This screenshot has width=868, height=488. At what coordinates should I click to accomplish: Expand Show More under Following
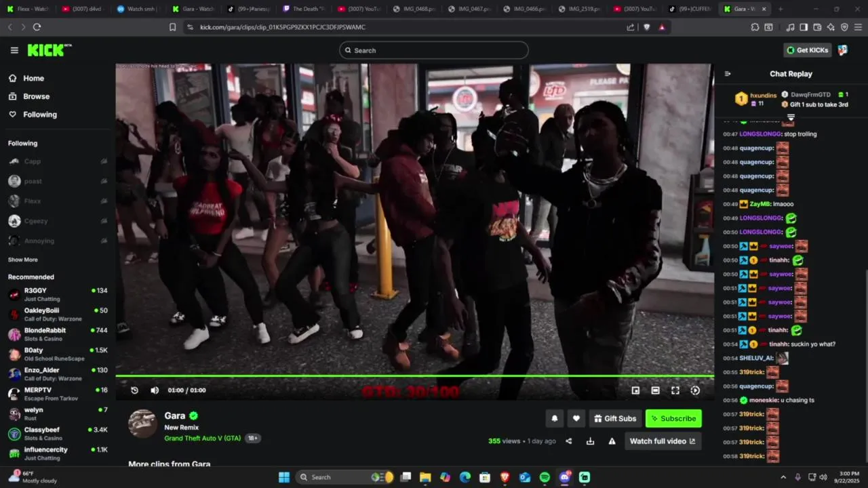(x=23, y=260)
